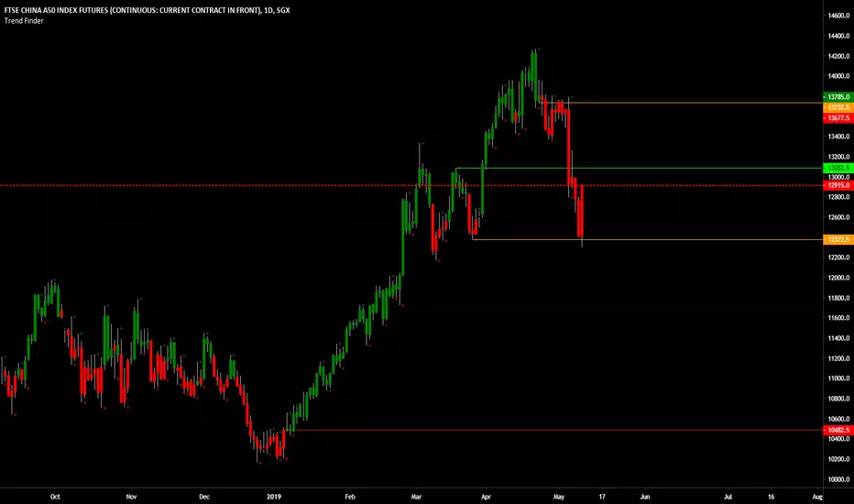
Task: Click the 2019 label on time axis
Action: click(x=274, y=497)
